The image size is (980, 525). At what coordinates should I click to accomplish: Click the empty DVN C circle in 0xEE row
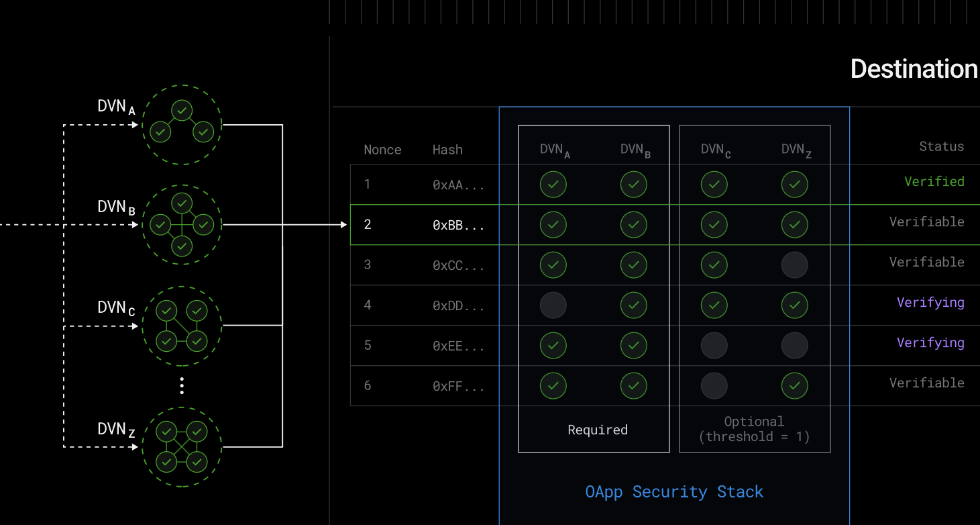click(714, 346)
